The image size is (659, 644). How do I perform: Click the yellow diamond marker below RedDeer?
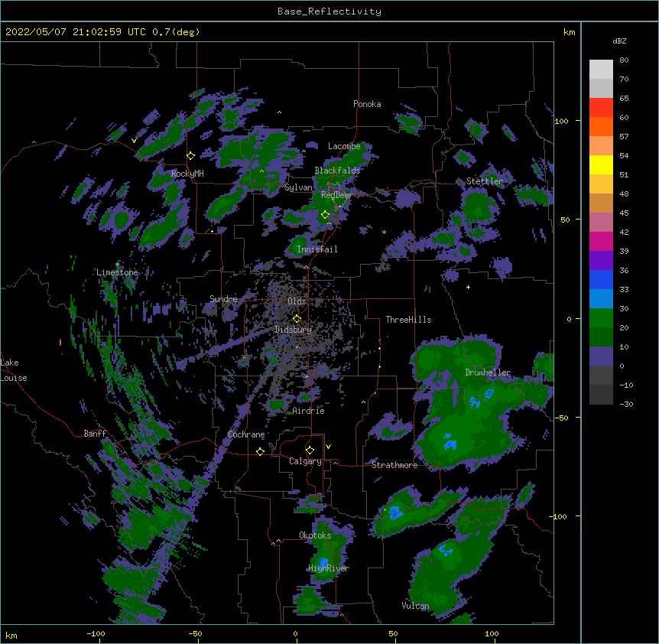[x=325, y=215]
